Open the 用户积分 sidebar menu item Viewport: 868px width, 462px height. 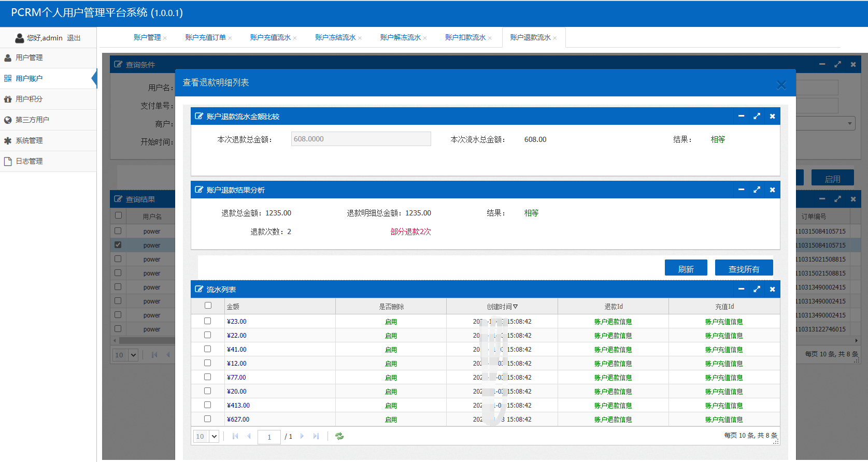click(29, 99)
